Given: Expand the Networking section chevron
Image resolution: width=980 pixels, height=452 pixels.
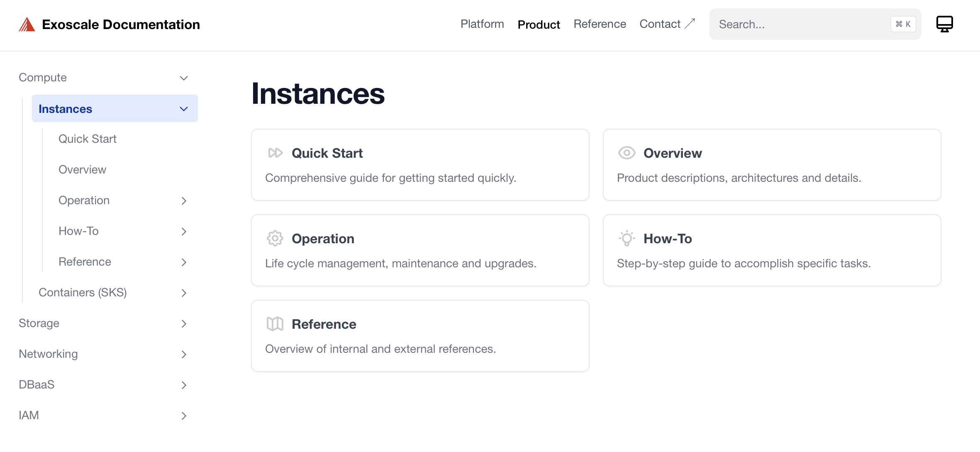Looking at the screenshot, I should [x=184, y=354].
